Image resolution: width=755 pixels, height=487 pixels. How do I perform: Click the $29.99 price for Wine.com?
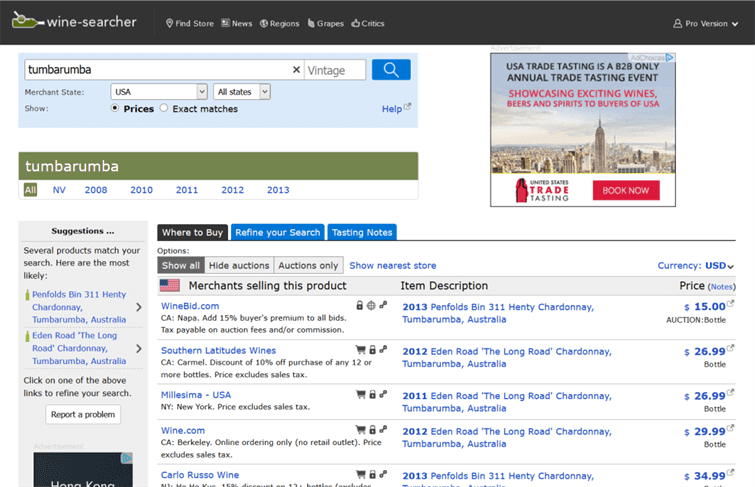(x=705, y=432)
